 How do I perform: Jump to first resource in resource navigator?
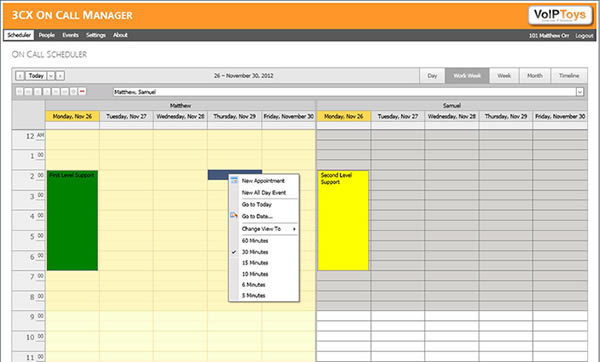coord(19,92)
